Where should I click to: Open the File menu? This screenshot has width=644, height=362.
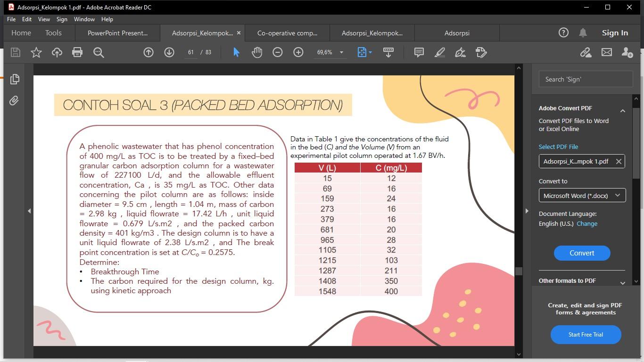click(11, 19)
